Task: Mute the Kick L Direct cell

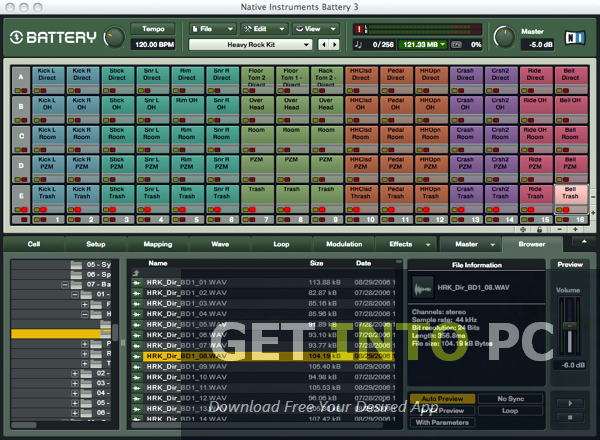Action: coord(37,91)
